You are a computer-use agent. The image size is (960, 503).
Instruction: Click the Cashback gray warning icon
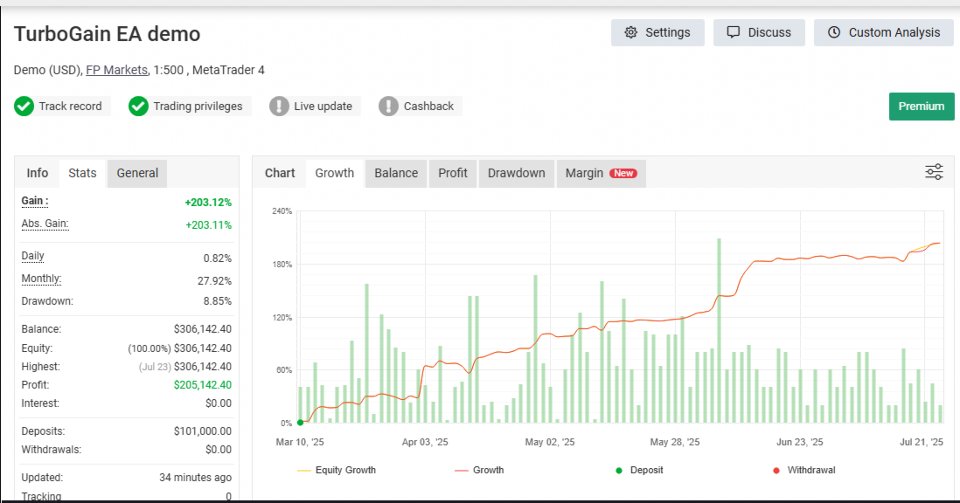click(x=389, y=106)
